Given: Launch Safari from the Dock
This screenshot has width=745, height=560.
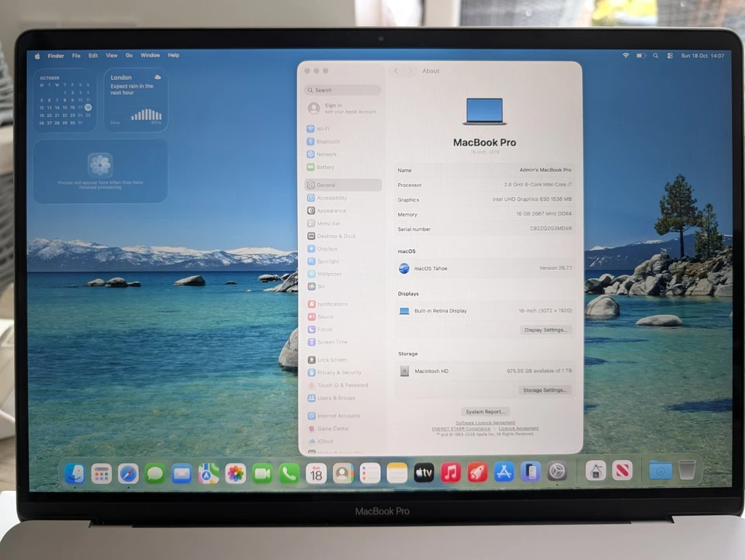Looking at the screenshot, I should coord(128,473).
